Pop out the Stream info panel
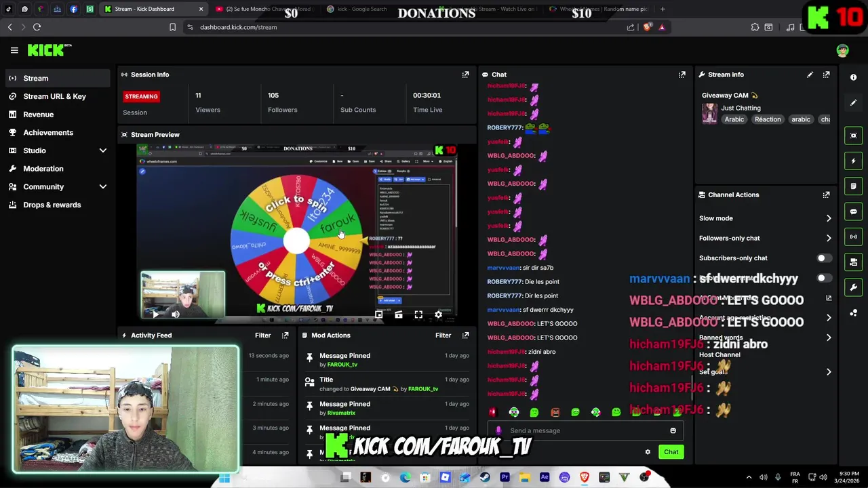 pyautogui.click(x=826, y=75)
